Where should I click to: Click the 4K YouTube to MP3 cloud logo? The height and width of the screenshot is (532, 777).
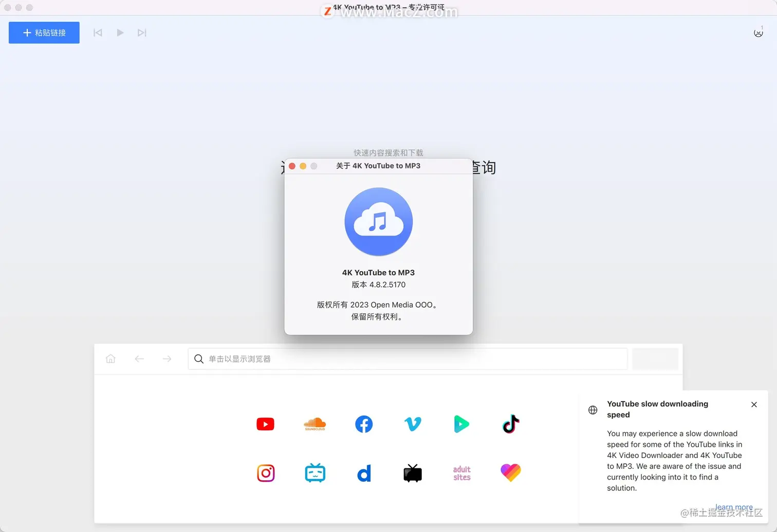379,222
